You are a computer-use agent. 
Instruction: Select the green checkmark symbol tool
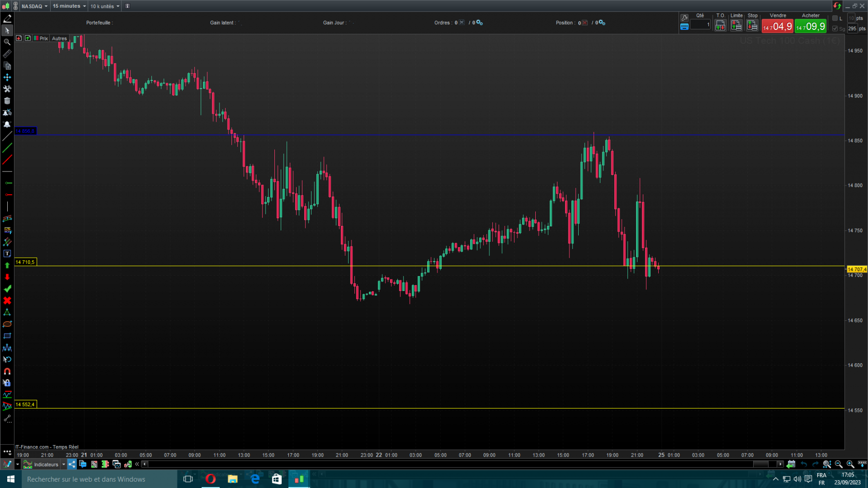pyautogui.click(x=7, y=289)
